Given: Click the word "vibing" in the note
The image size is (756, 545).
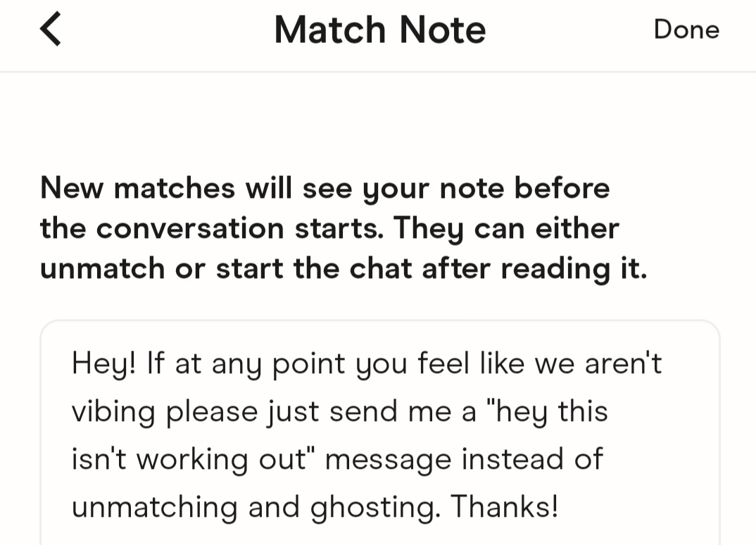Looking at the screenshot, I should pos(114,412).
